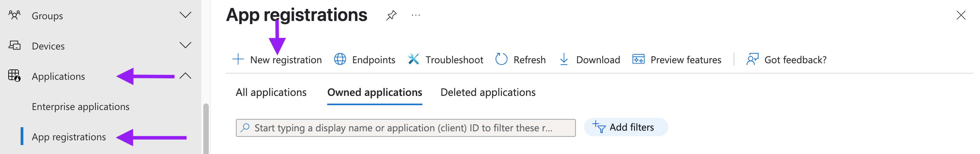
Task: Click the Devices icon in sidebar
Action: pos(14,45)
